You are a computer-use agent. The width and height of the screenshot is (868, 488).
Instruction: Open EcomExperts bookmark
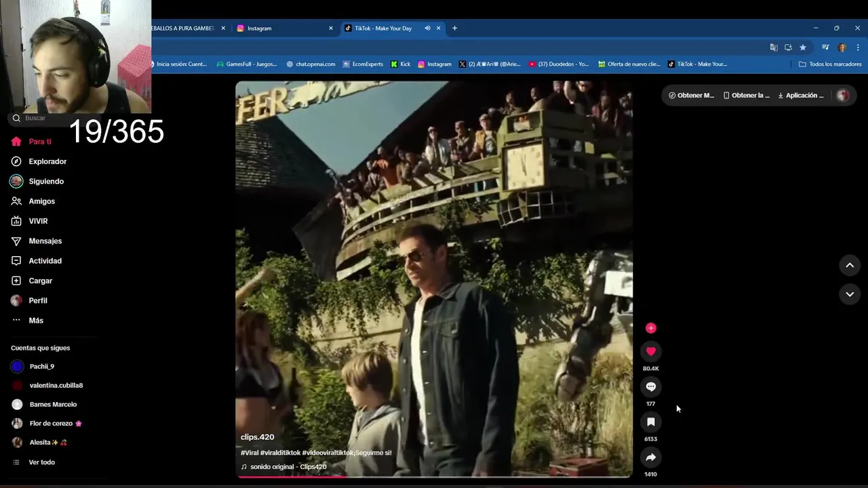pyautogui.click(x=363, y=64)
